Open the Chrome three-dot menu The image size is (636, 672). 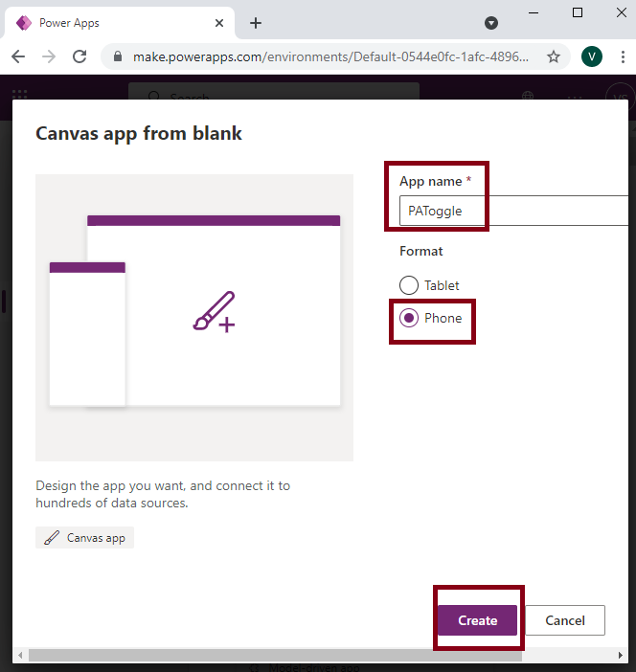click(x=623, y=57)
